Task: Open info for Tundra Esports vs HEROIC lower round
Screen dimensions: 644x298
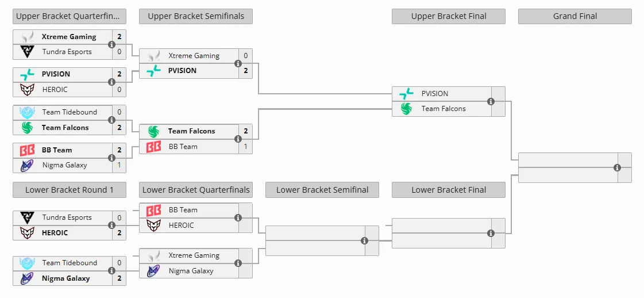Action: pyautogui.click(x=111, y=226)
